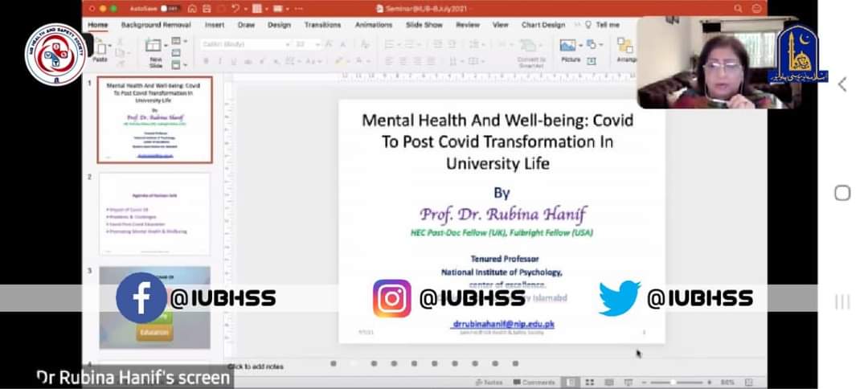This screenshot has height=389, width=868.
Task: Toggle the Notes pane in status bar
Action: [489, 383]
